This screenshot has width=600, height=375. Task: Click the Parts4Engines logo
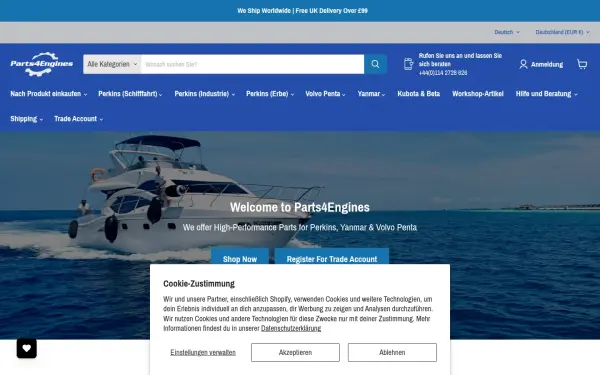41,64
